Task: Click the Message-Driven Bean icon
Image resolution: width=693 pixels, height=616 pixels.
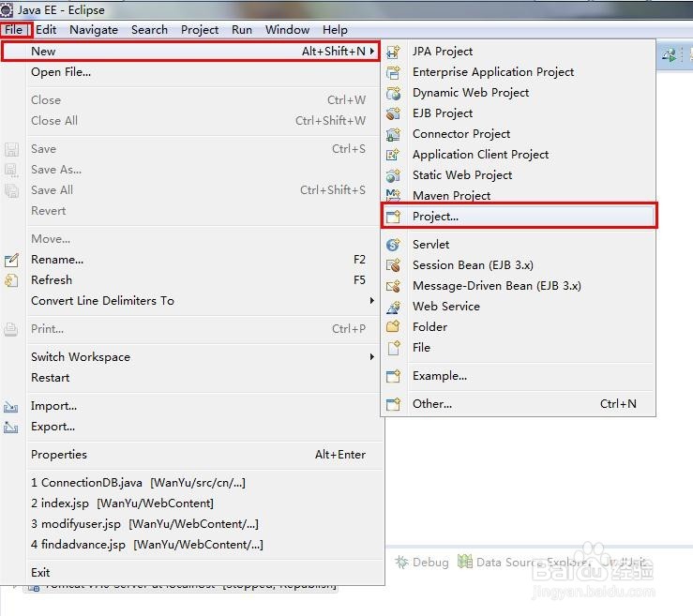Action: coord(393,286)
